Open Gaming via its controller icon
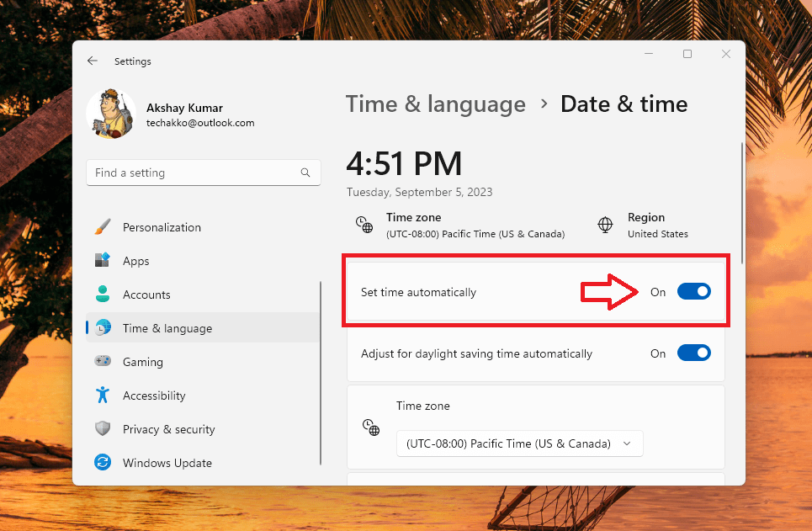812x531 pixels. [103, 362]
